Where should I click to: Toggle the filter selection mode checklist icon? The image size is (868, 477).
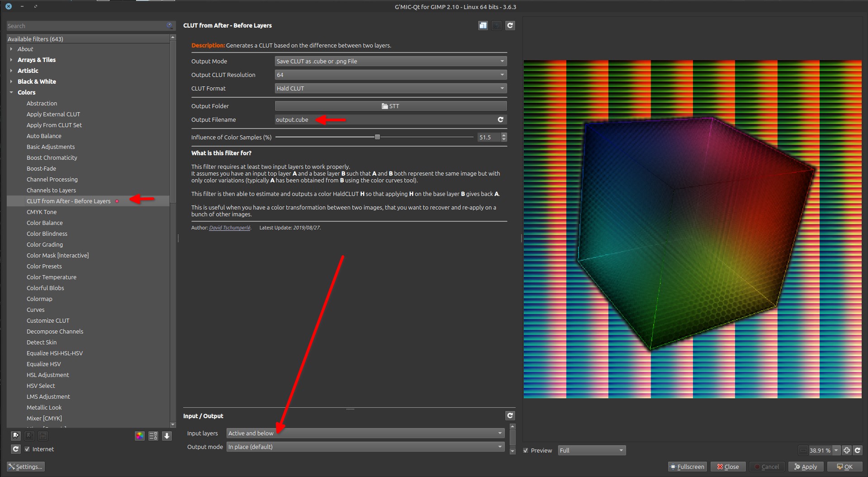coord(153,436)
